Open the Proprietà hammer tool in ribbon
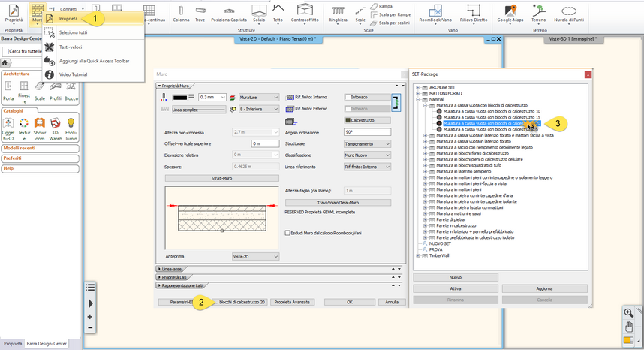Screen dimensions: 644x350 click(x=14, y=13)
